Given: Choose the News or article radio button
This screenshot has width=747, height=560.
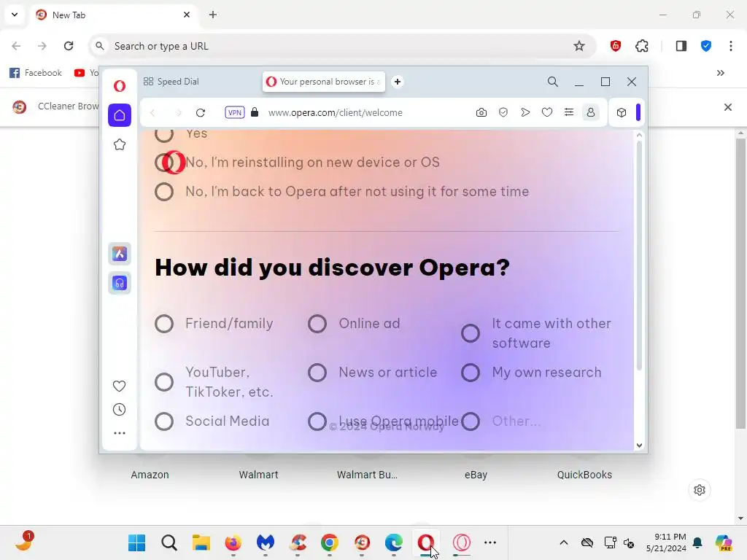Looking at the screenshot, I should click(317, 373).
